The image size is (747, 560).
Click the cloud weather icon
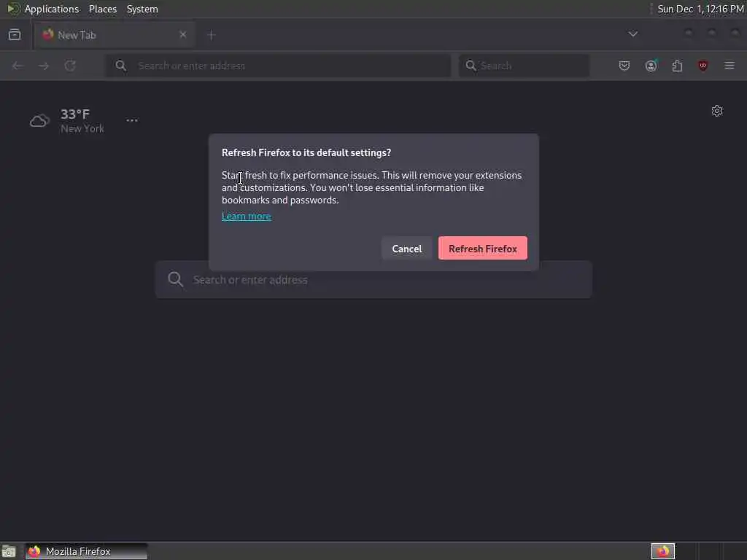click(39, 121)
